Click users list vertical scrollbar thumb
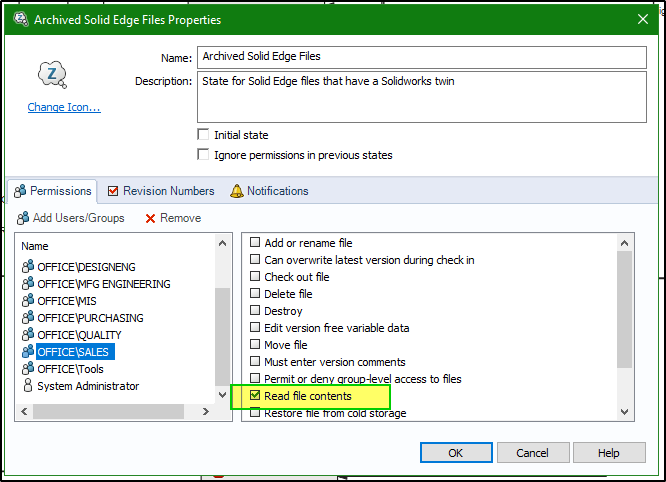 pyautogui.click(x=222, y=337)
